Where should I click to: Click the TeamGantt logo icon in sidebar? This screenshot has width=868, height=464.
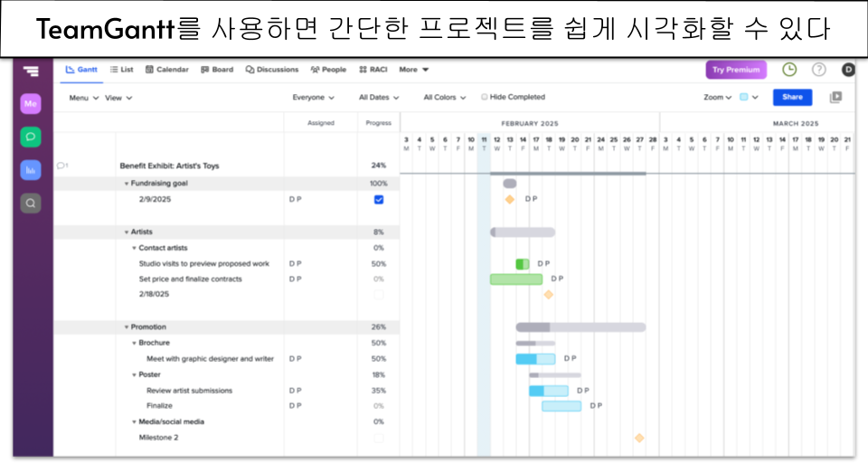pyautogui.click(x=31, y=71)
